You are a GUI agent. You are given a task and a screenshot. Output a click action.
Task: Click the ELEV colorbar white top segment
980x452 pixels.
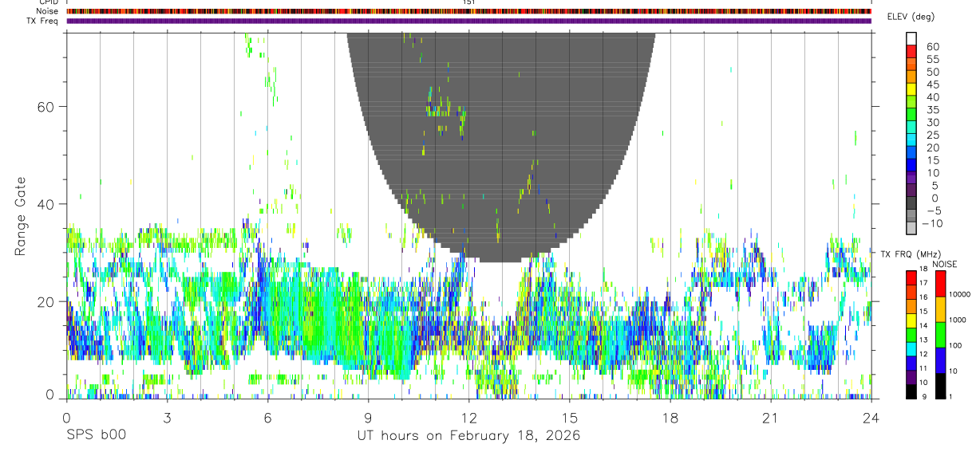coord(911,39)
